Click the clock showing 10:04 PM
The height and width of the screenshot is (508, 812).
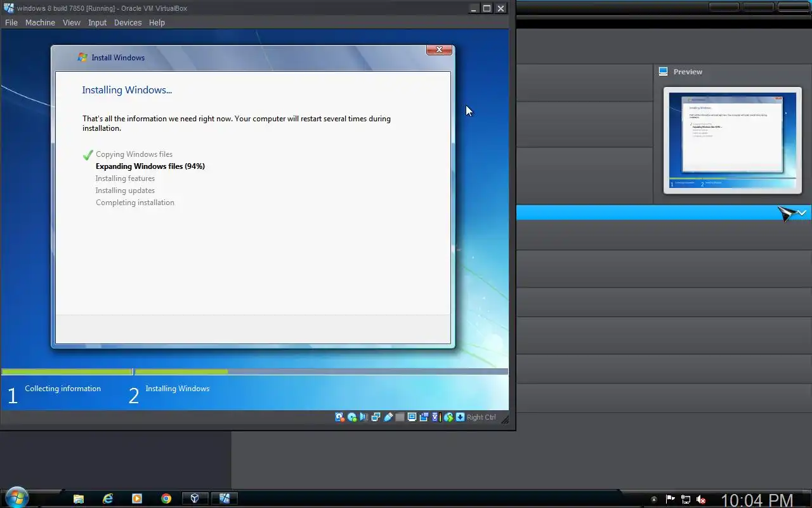757,500
